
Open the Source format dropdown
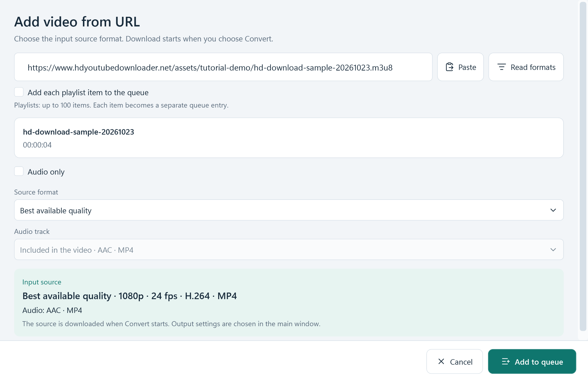[289, 210]
